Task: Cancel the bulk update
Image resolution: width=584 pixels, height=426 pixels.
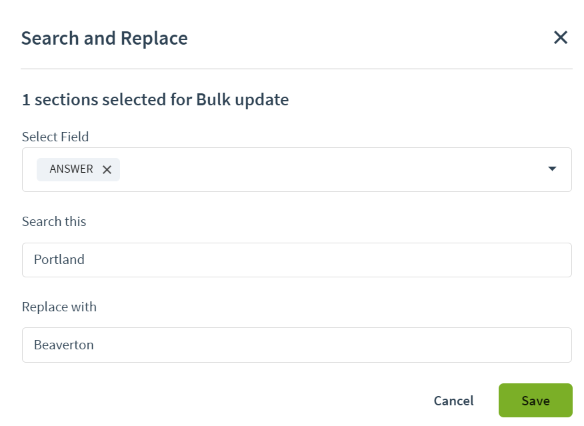Action: [x=453, y=401]
